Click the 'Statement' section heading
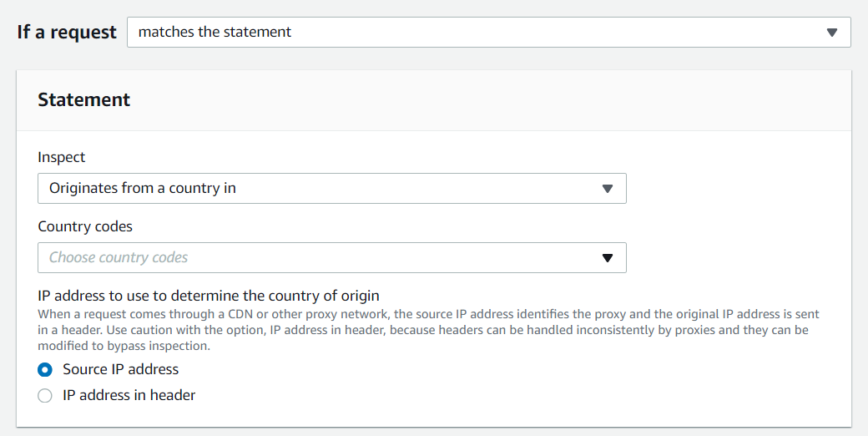 click(x=84, y=99)
